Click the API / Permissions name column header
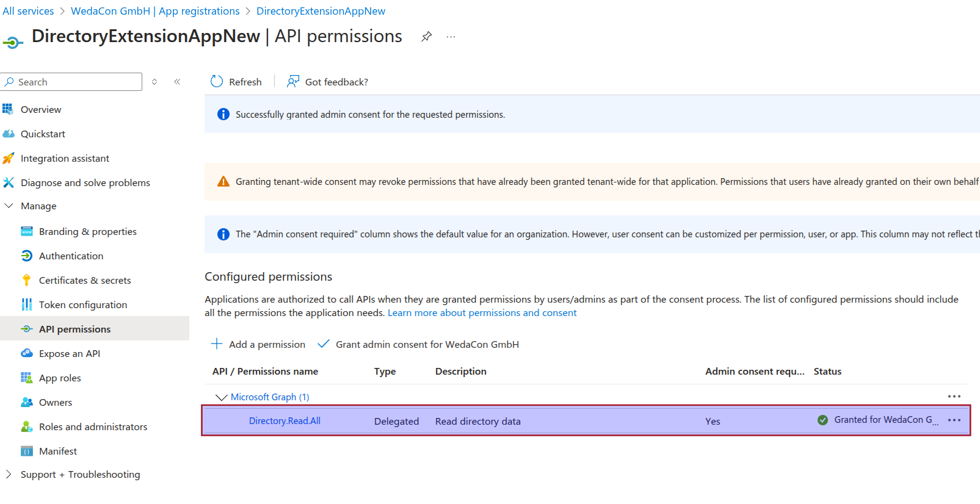 265,371
